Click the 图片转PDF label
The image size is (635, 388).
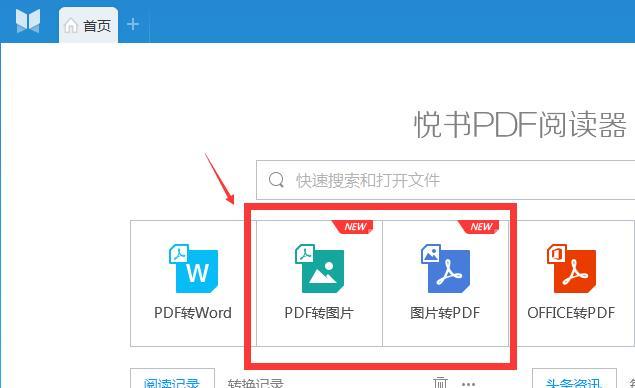445,313
